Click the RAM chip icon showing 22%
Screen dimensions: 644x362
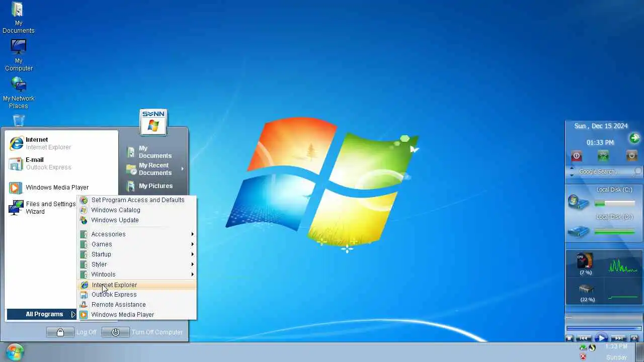pyautogui.click(x=587, y=289)
